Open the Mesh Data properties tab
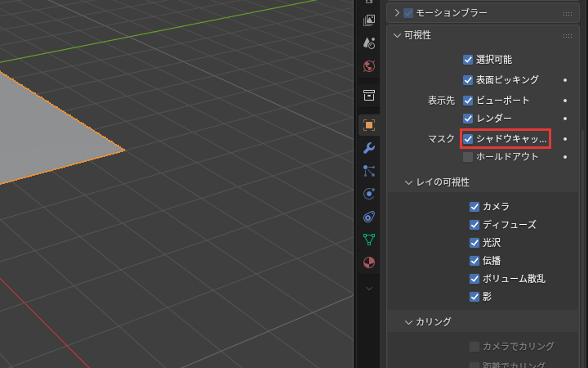Image resolution: width=588 pixels, height=368 pixels. pos(369,240)
